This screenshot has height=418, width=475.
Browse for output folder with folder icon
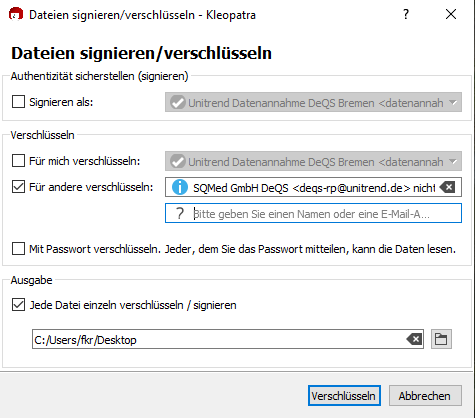pyautogui.click(x=441, y=339)
